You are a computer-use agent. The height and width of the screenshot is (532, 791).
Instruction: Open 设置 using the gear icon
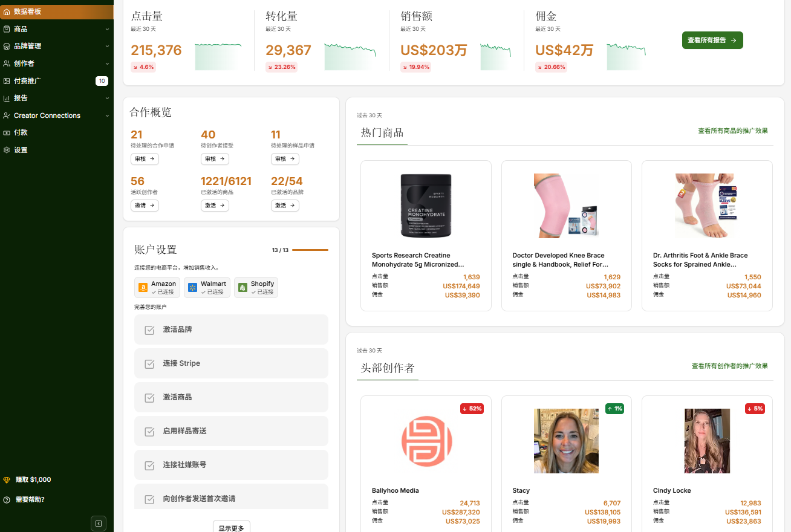[7, 150]
